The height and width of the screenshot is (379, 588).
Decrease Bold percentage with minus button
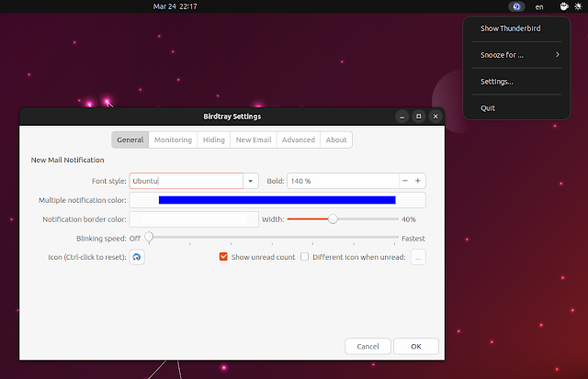point(405,181)
